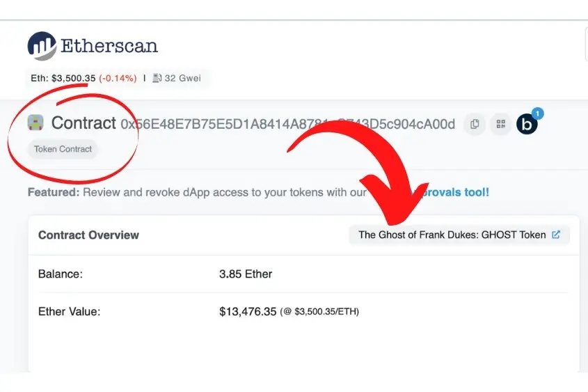This screenshot has width=588, height=392.
Task: Click the -0.14% price change
Action: coord(118,78)
